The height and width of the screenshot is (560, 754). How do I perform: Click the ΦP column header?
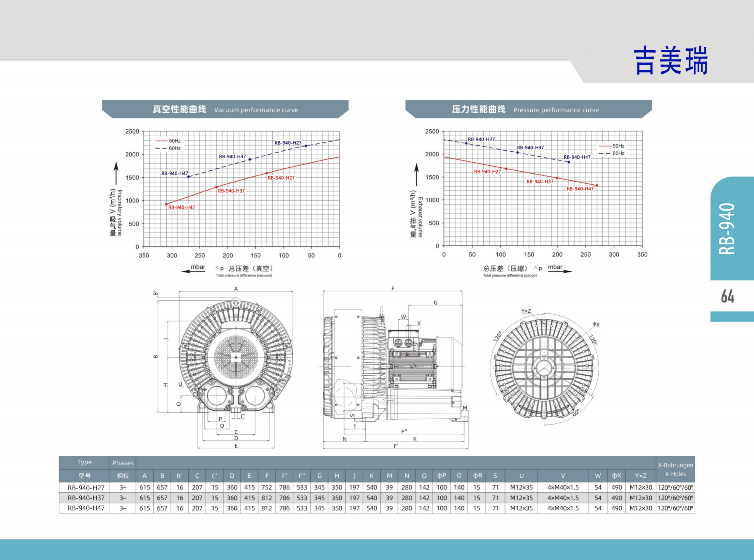click(442, 476)
